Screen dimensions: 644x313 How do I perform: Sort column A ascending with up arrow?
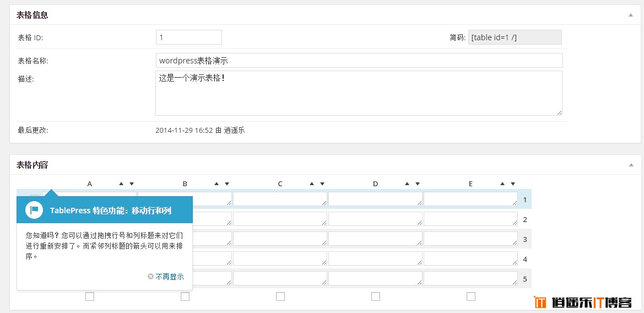pyautogui.click(x=121, y=184)
